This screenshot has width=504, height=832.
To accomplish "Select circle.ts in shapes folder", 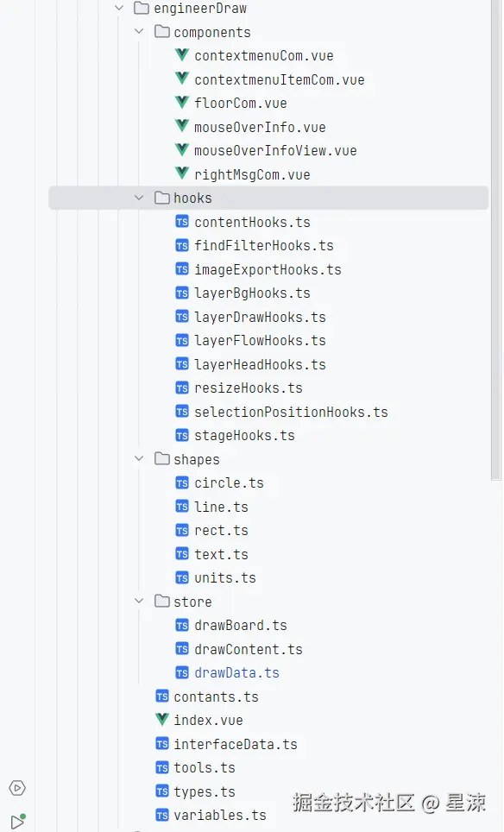I will point(229,482).
